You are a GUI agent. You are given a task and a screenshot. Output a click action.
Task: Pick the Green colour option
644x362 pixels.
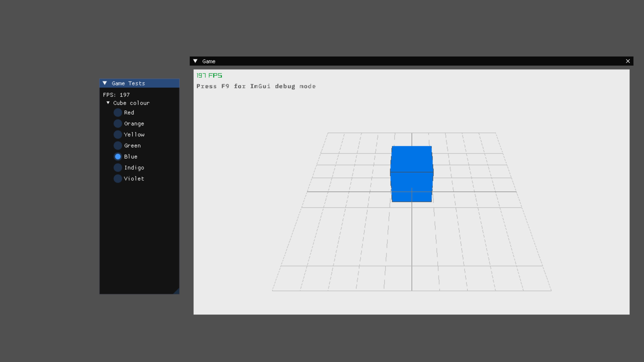(117, 146)
